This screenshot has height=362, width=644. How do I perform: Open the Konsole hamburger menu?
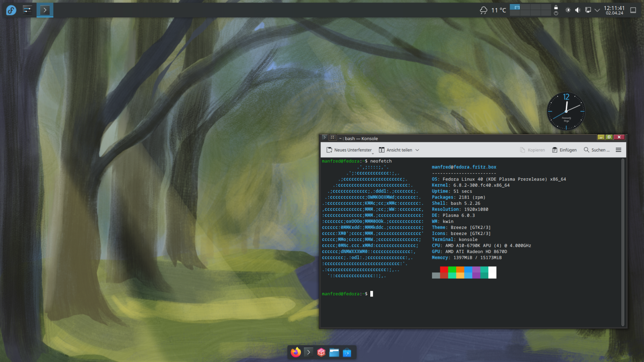click(x=618, y=150)
